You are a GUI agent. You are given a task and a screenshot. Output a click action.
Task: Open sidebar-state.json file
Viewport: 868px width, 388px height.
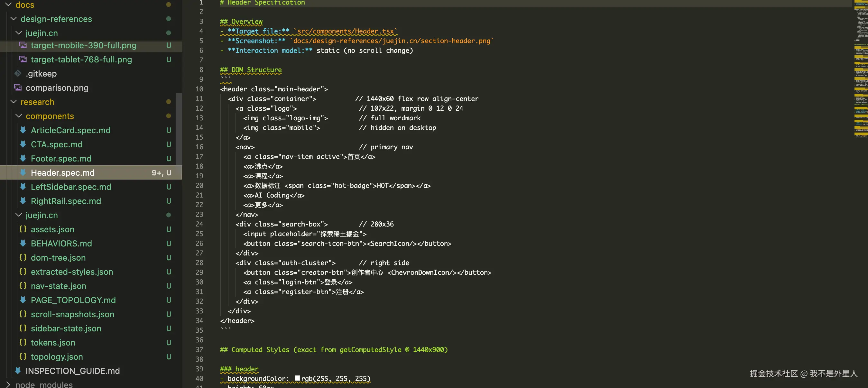tap(66, 328)
